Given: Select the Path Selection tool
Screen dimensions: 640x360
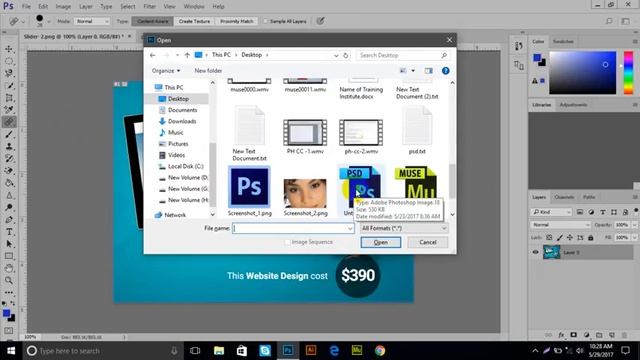Looking at the screenshot, I should 9,244.
